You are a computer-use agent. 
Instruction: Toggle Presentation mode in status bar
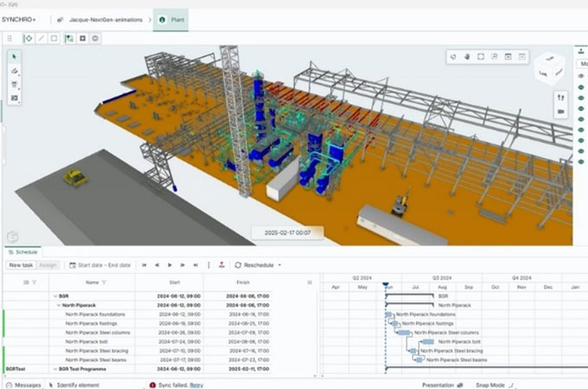tap(443, 385)
